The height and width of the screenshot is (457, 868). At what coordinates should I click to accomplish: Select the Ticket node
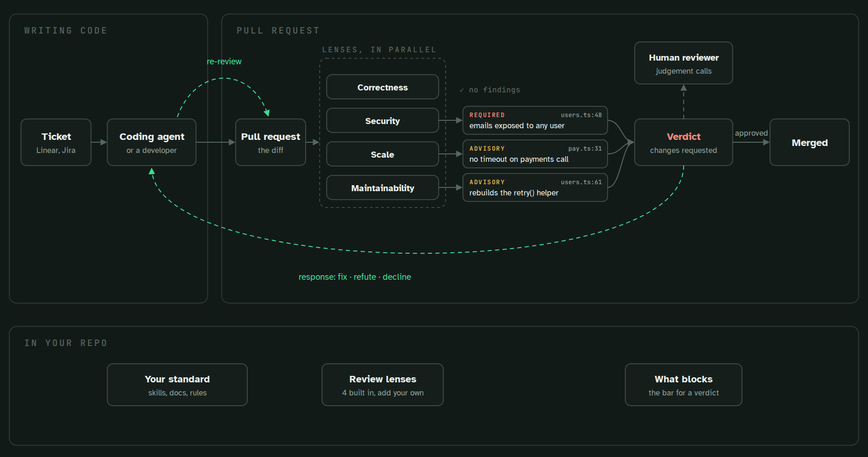[x=56, y=142]
